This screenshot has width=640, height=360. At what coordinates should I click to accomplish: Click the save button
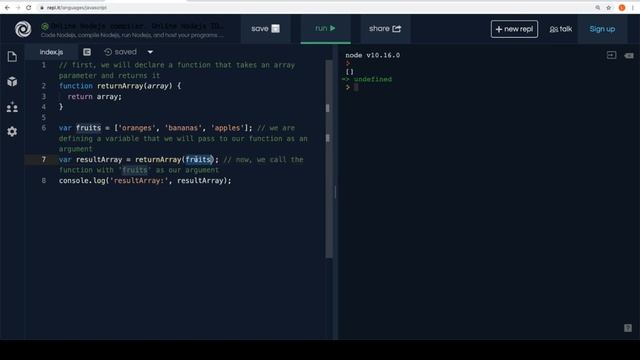click(265, 29)
